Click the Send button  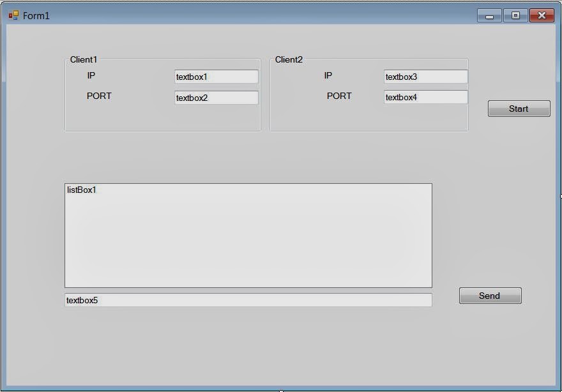click(490, 296)
